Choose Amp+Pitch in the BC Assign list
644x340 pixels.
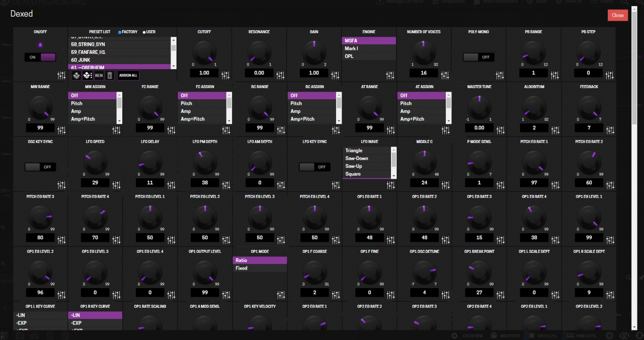(x=312, y=119)
